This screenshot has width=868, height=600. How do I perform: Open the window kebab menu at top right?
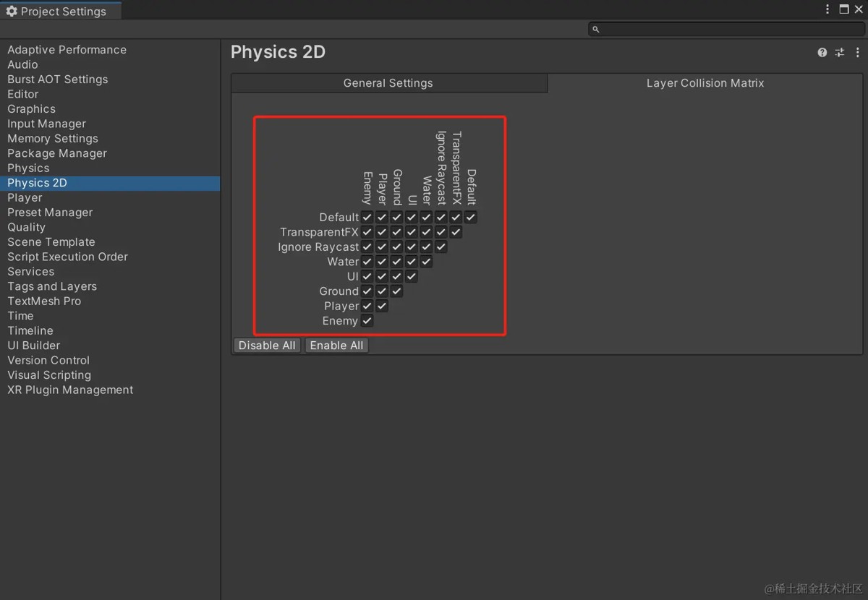point(828,9)
